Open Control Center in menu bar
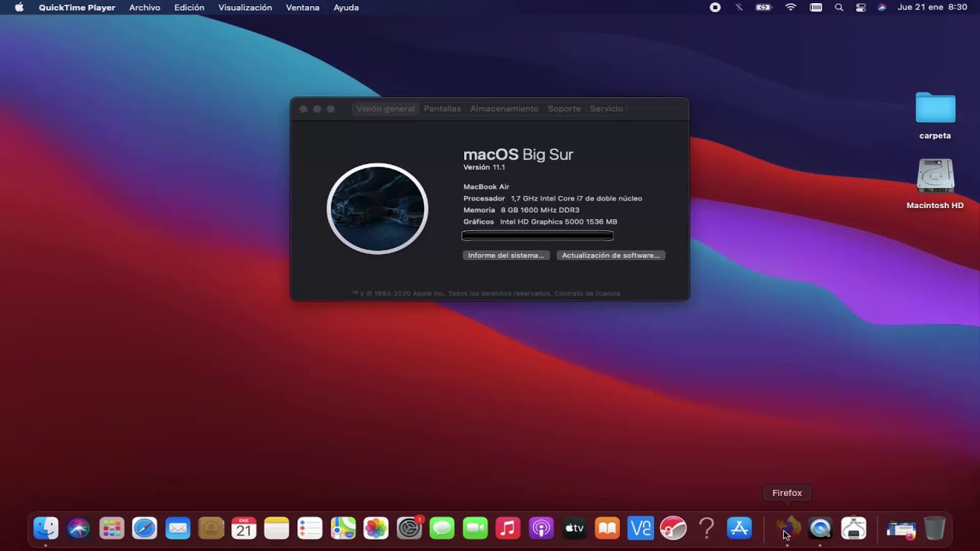The width and height of the screenshot is (980, 551). point(861,8)
